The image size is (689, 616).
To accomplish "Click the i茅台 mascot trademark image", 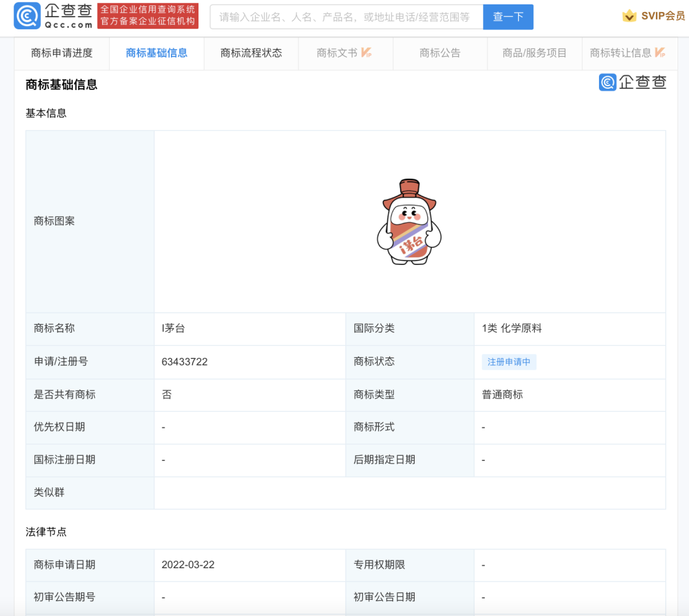I will 409,222.
